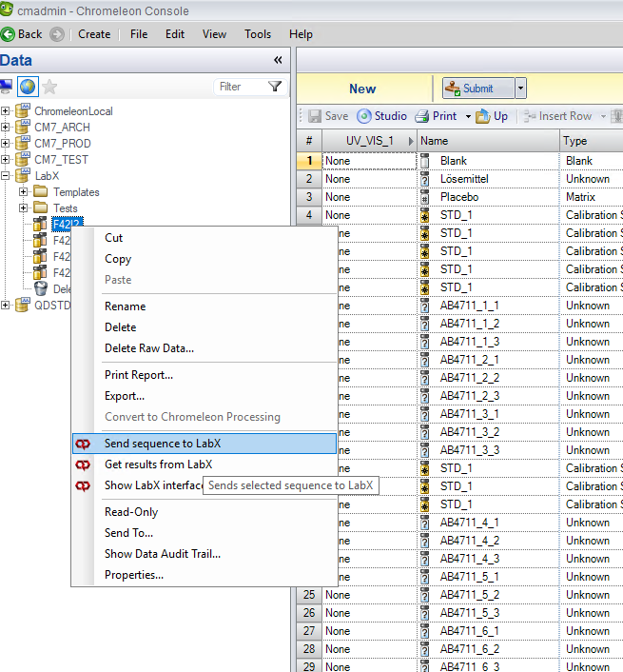Select the instruments monitor icon
Viewport: 623px width, 672px height.
[x=6, y=87]
